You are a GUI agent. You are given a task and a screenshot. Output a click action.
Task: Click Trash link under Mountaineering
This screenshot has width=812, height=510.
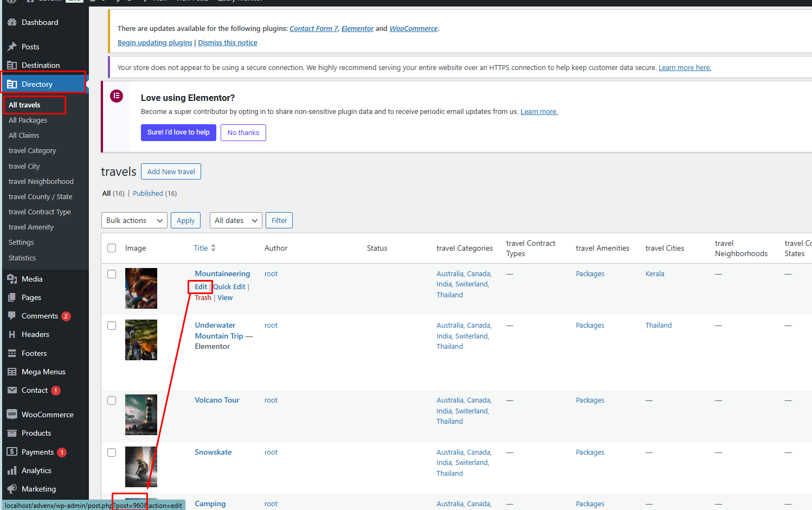[203, 297]
